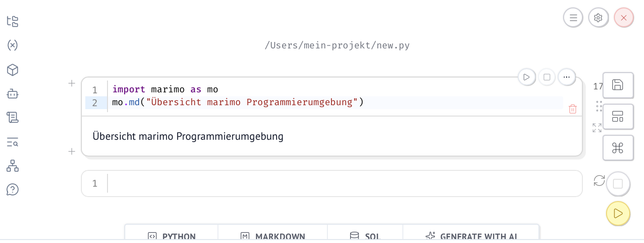Open first cell's more actions menu
Image resolution: width=644 pixels, height=243 pixels.
point(567,77)
